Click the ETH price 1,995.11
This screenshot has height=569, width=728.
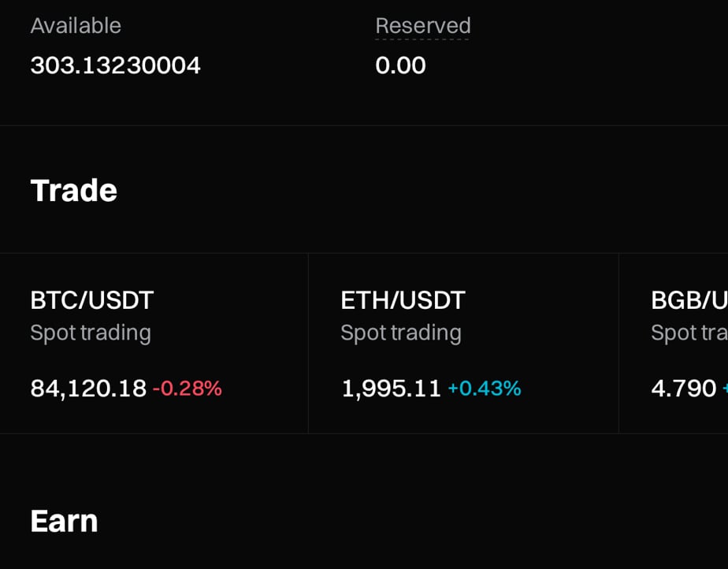pos(391,389)
